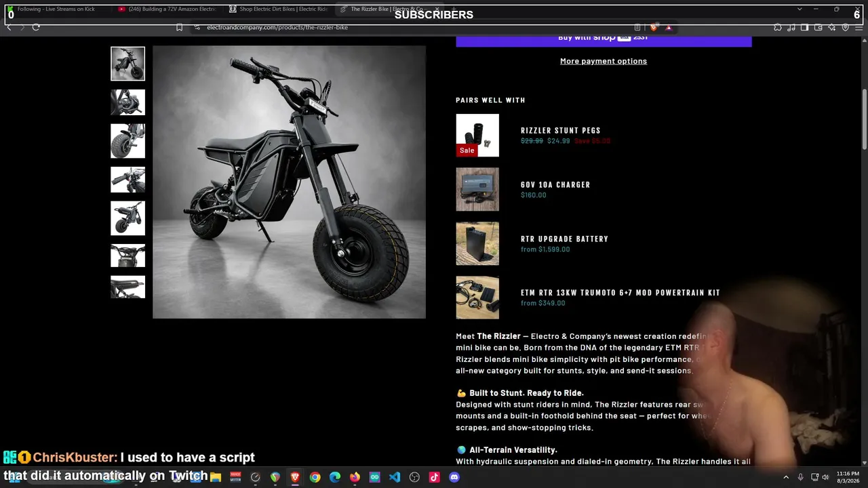Select fourth gallery thumbnail showing handlebars
The height and width of the screenshot is (488, 868).
(x=128, y=180)
